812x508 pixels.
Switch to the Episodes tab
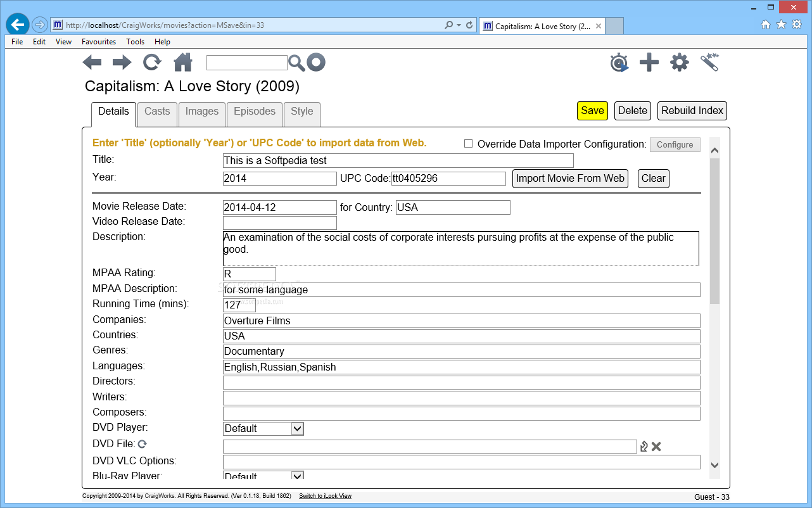[255, 113]
